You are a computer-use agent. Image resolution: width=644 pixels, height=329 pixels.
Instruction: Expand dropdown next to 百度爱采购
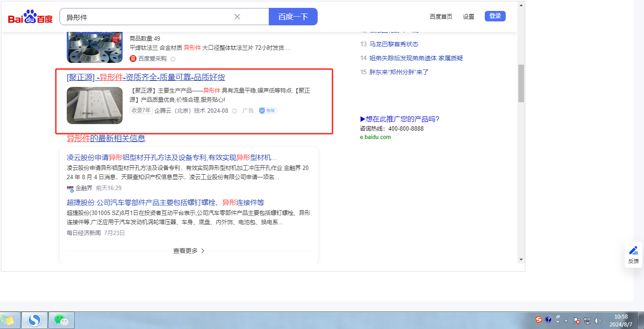(173, 59)
